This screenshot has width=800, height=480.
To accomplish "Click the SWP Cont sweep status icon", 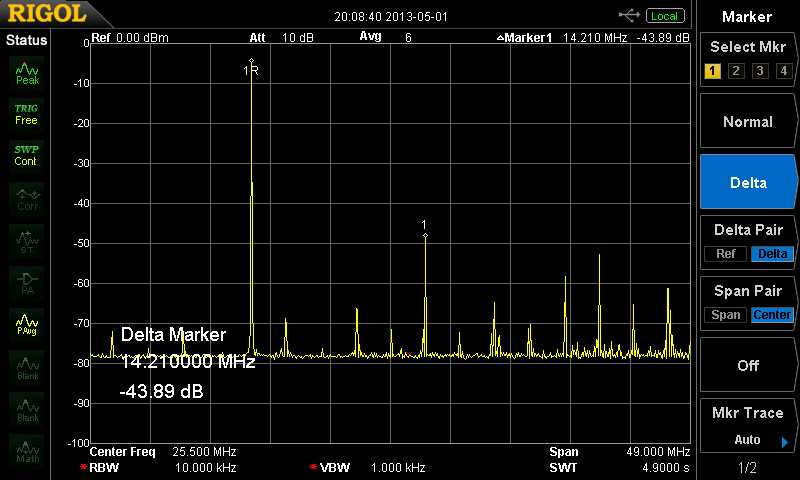I will pyautogui.click(x=27, y=155).
